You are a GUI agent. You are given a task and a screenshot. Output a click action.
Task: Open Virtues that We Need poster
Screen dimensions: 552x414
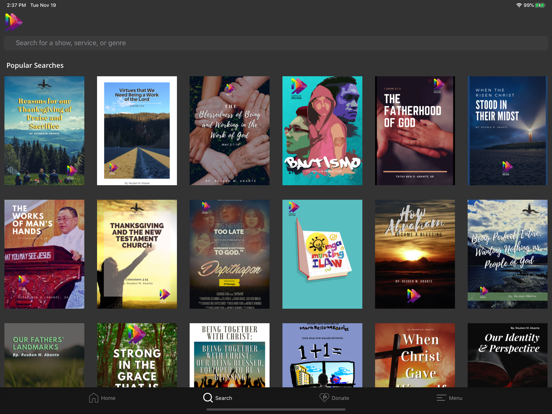[x=137, y=131]
